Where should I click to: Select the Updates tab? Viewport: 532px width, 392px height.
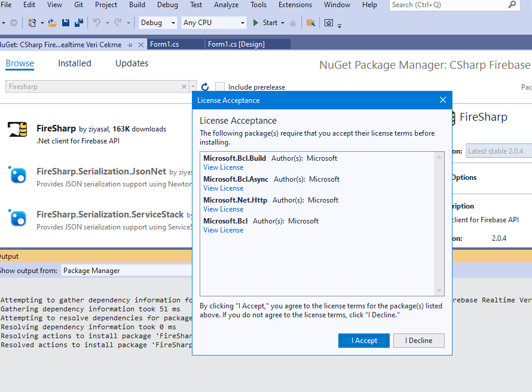click(x=132, y=63)
